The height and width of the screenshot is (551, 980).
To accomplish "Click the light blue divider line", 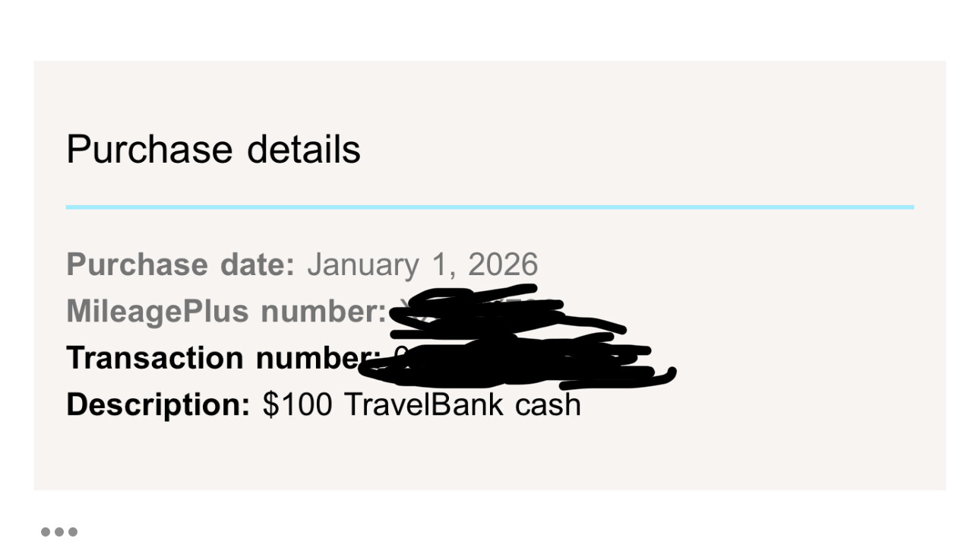I will point(490,207).
